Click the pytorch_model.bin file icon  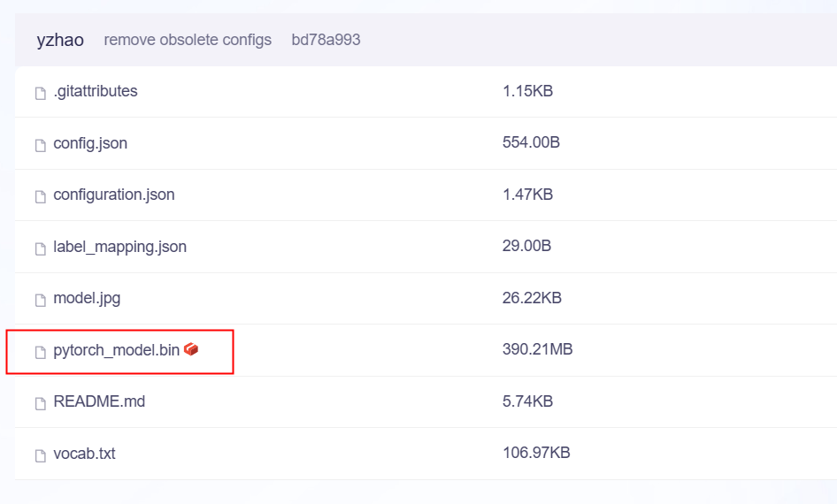40,352
